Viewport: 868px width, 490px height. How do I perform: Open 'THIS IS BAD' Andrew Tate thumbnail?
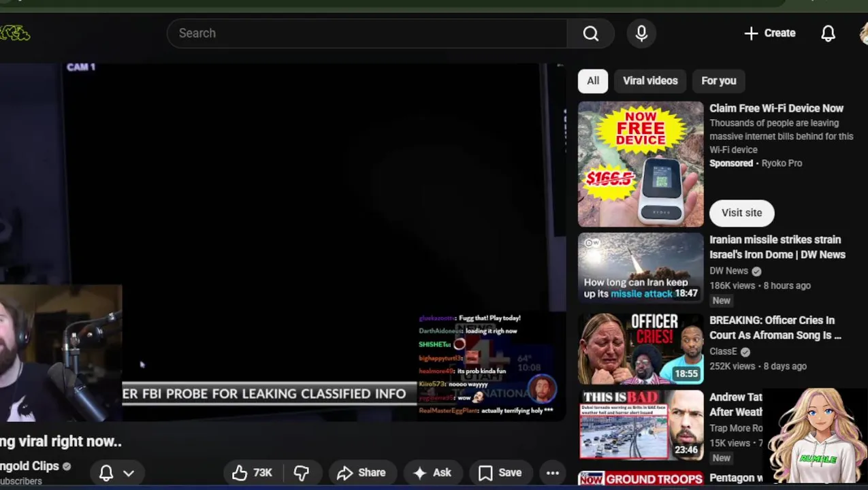641,425
